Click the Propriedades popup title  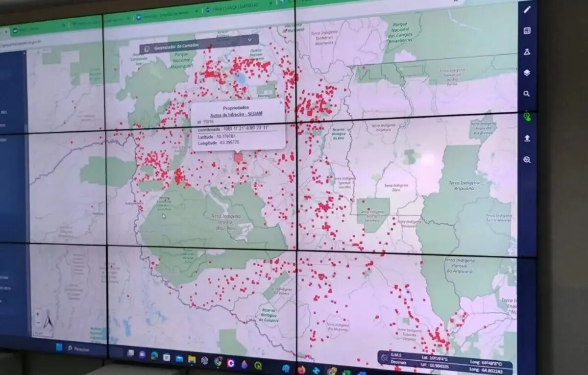click(x=236, y=107)
